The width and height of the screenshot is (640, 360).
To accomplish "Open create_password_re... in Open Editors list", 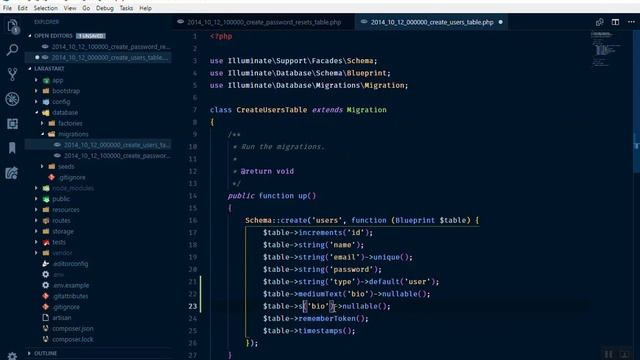I will pyautogui.click(x=98, y=47).
